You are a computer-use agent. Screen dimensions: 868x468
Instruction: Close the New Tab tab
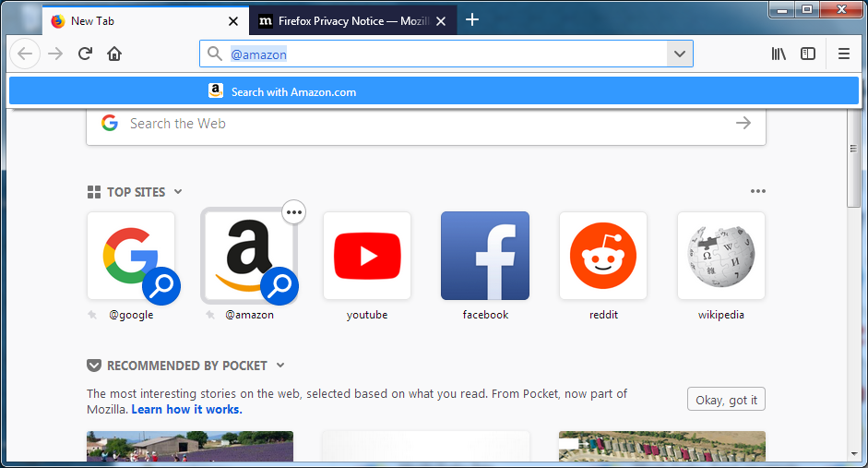tap(233, 21)
